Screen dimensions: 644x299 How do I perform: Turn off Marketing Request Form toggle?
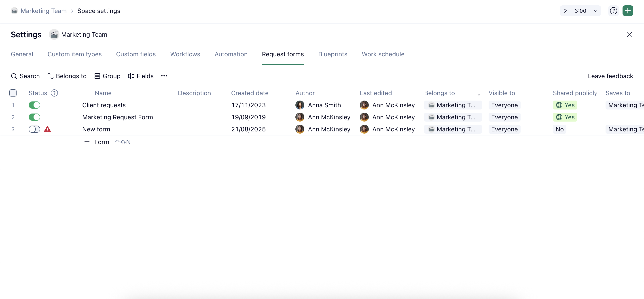pos(34,117)
